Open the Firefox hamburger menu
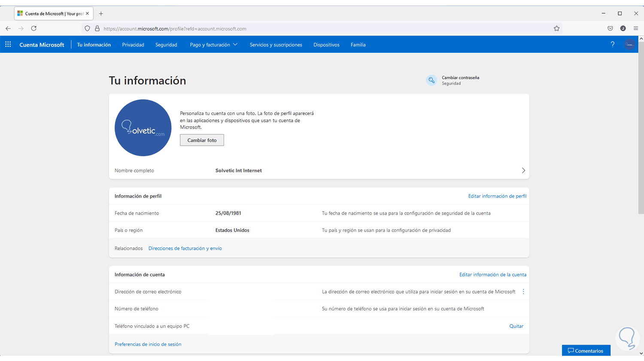Image resolution: width=644 pixels, height=361 pixels. (x=636, y=28)
